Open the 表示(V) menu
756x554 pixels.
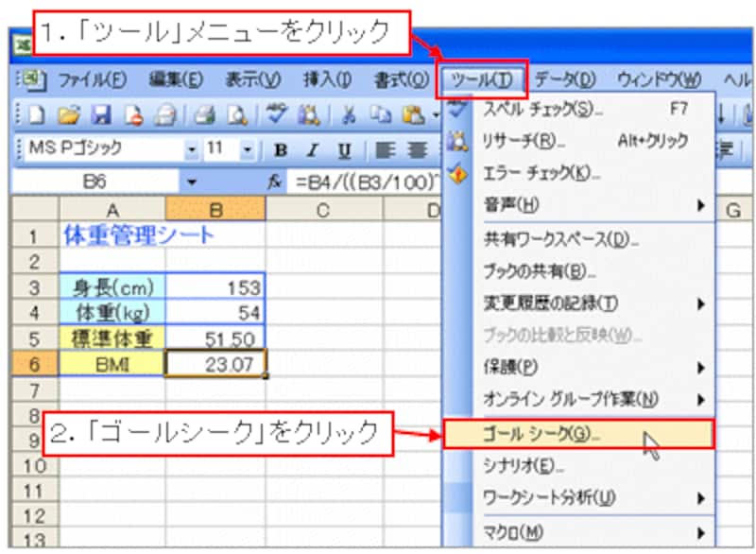(x=253, y=79)
